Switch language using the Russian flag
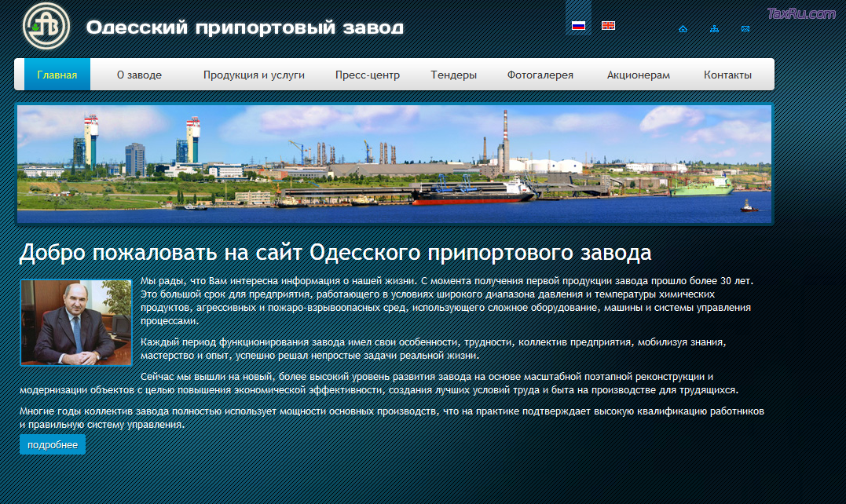846x504 pixels. [x=578, y=26]
